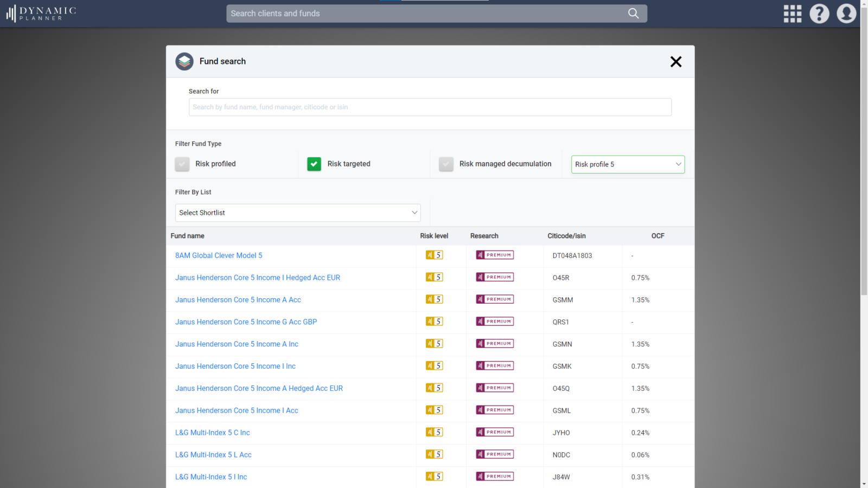Screen dimensions: 868x488
Task: Click Premium badge for Core 5 Income I Acc
Action: point(495,410)
